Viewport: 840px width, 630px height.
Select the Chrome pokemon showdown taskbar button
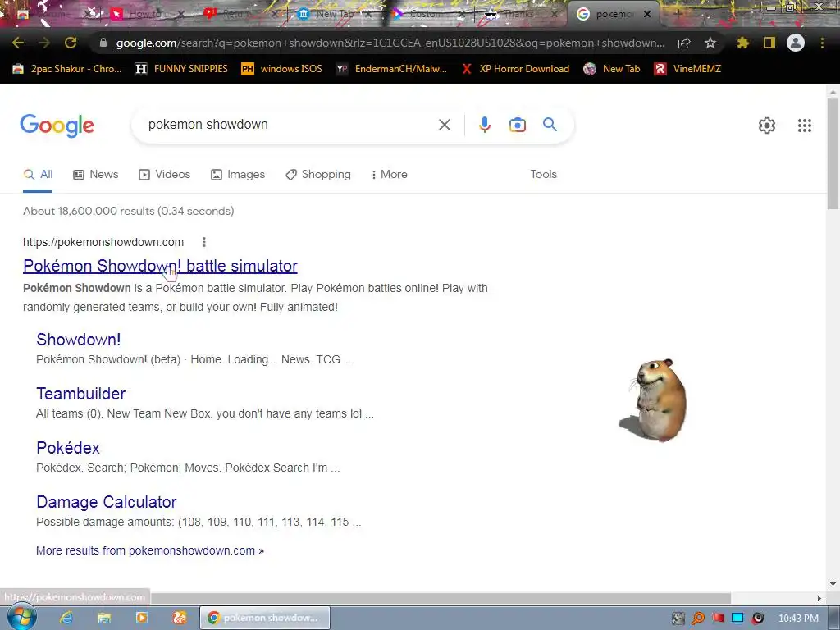265,618
